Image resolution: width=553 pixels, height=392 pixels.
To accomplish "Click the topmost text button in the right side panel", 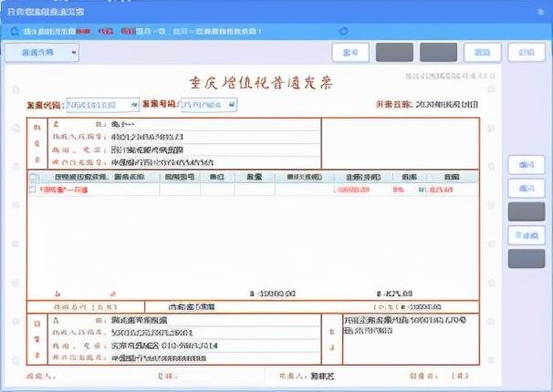I will coord(526,164).
